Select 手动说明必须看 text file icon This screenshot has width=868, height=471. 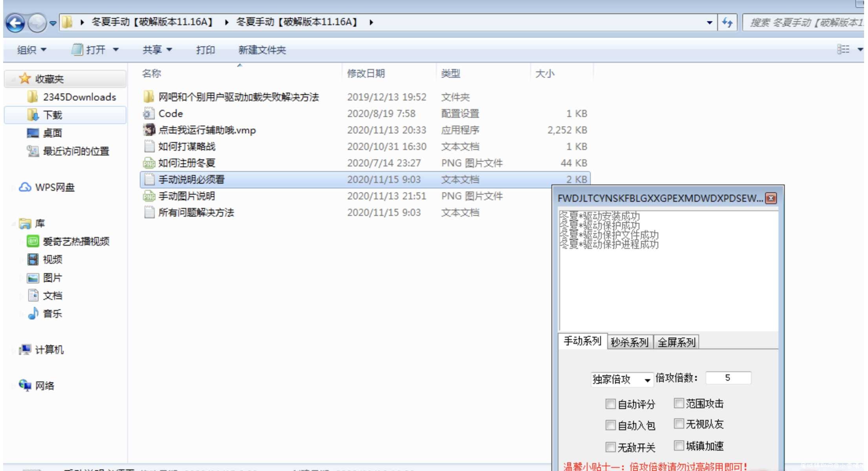(x=149, y=179)
